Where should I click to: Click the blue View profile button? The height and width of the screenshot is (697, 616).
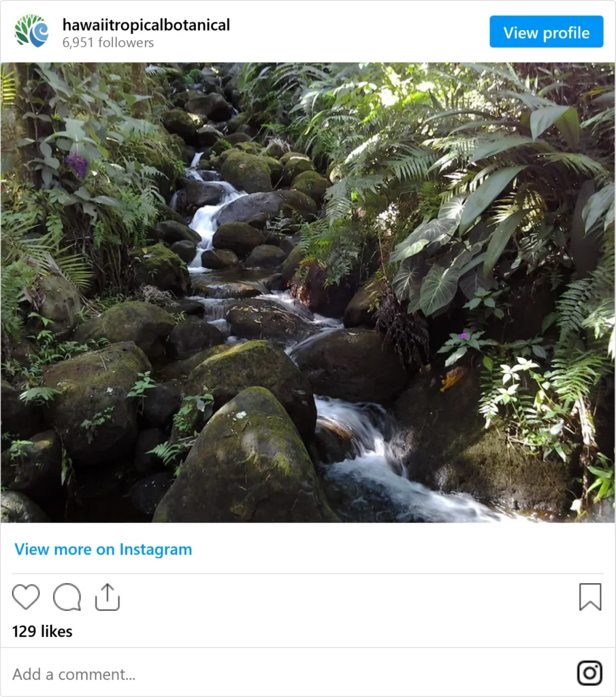point(546,31)
